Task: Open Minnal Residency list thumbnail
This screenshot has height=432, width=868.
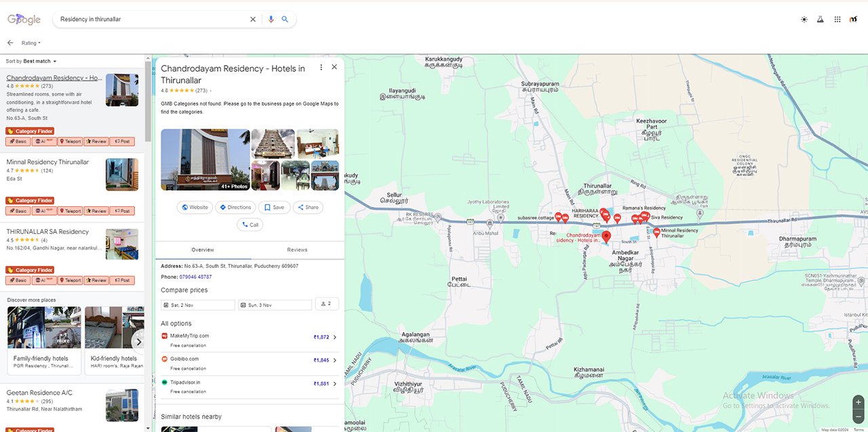Action: click(x=122, y=174)
